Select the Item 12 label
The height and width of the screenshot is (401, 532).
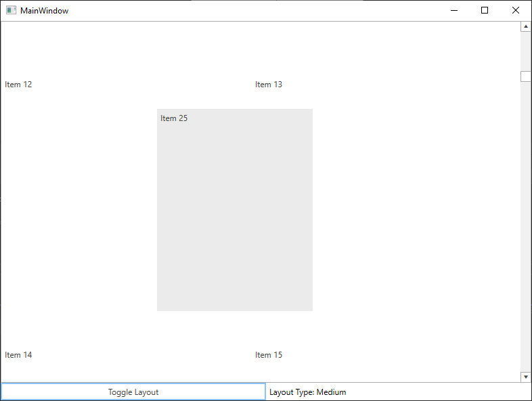(18, 85)
